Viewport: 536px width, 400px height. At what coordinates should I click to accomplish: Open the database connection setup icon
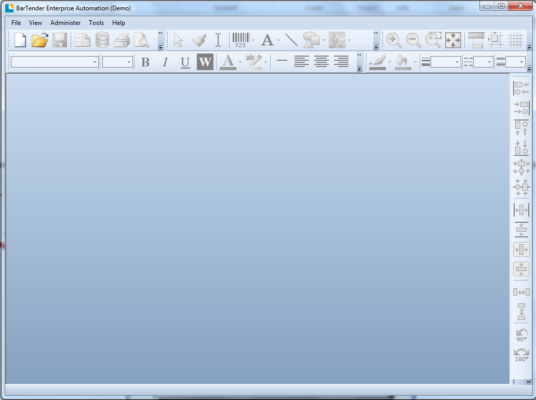point(102,40)
